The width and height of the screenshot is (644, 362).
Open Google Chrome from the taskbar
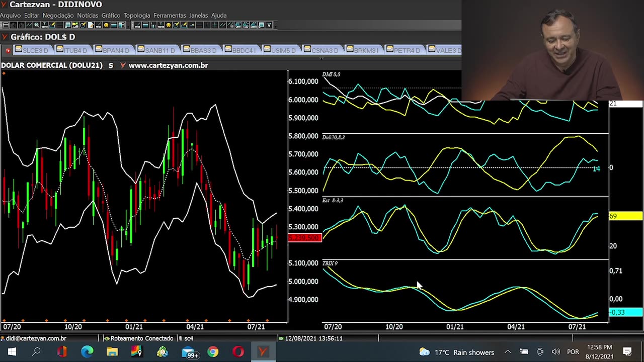pos(213,352)
